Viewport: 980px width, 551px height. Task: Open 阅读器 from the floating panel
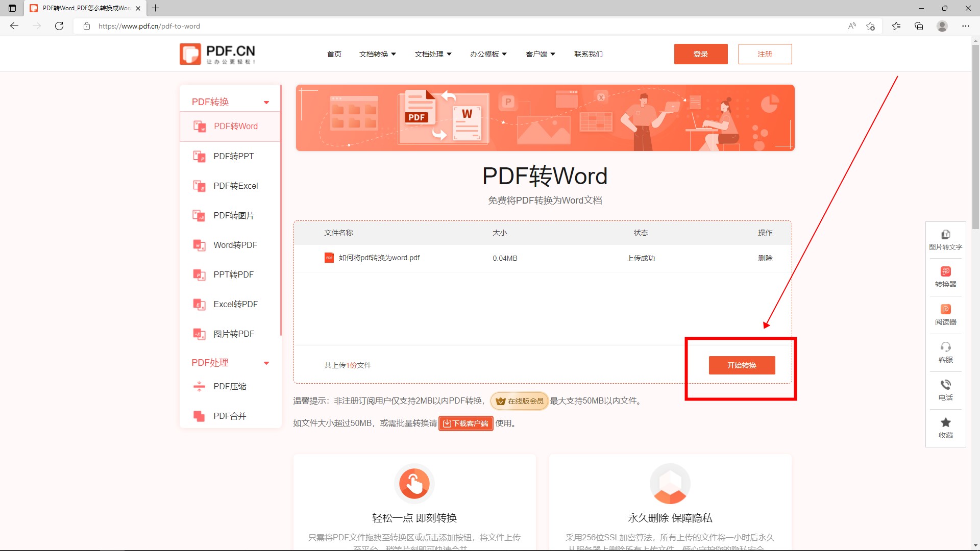coord(945,315)
